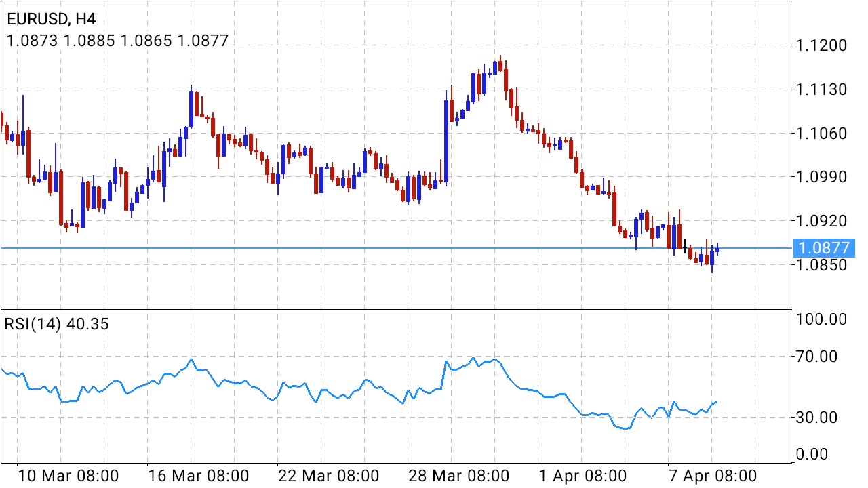
Task: Select the 28 Mar 08:00 time label
Action: coord(458,474)
